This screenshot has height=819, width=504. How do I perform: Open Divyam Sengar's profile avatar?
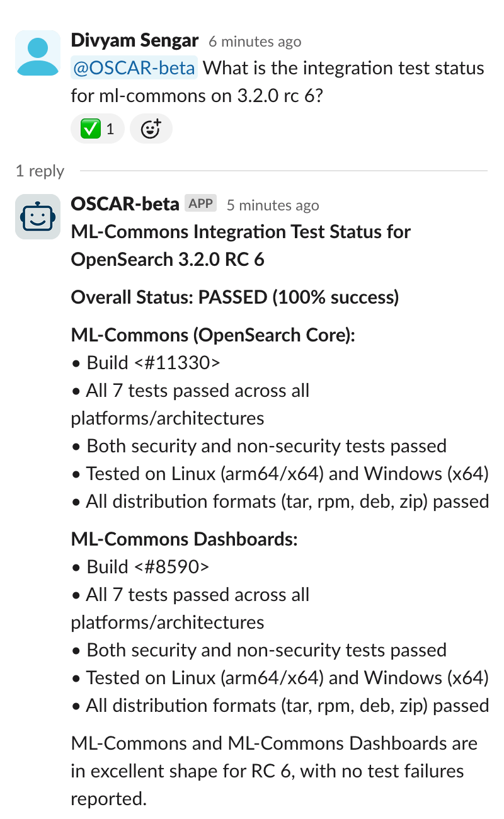(x=38, y=53)
